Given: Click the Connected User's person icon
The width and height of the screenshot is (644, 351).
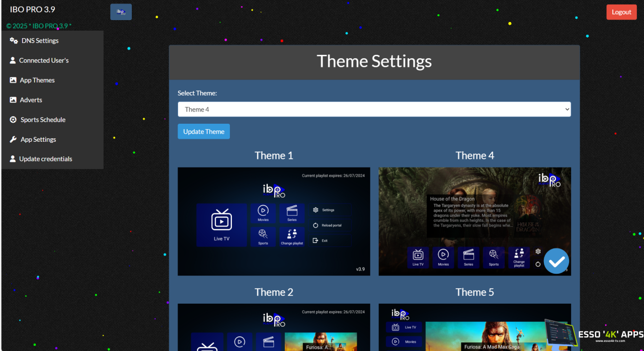Looking at the screenshot, I should point(13,60).
